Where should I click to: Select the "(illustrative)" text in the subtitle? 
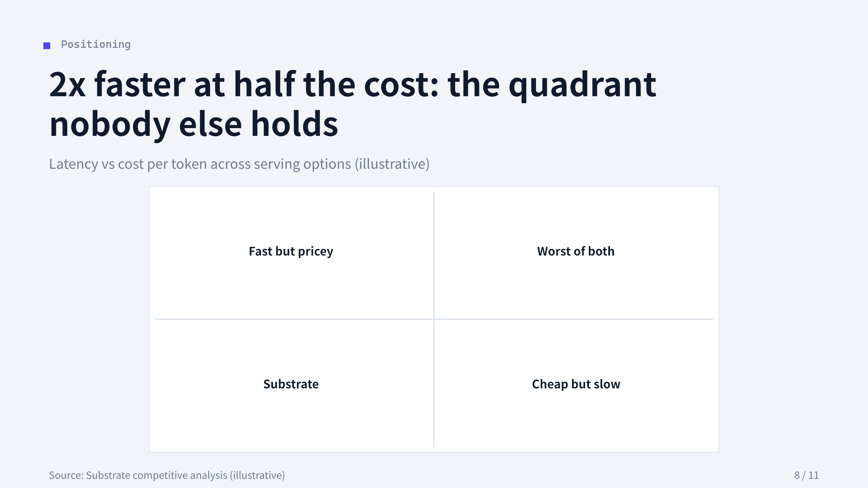(392, 164)
